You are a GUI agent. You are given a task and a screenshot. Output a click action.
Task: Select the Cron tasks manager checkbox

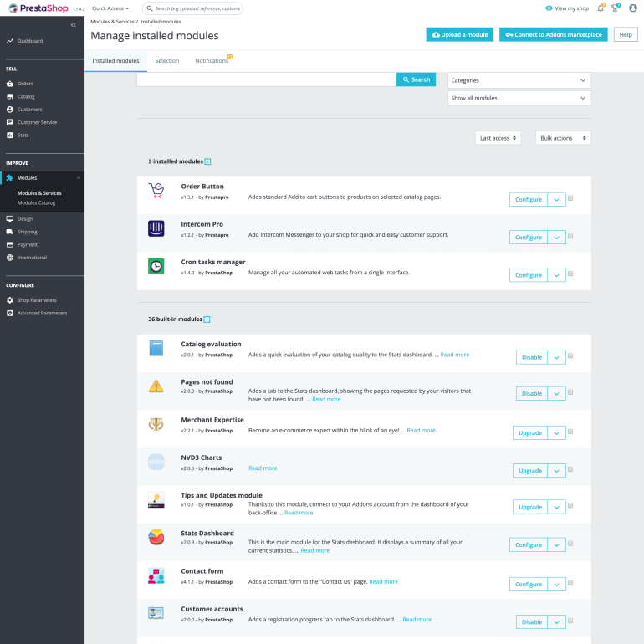coord(570,273)
